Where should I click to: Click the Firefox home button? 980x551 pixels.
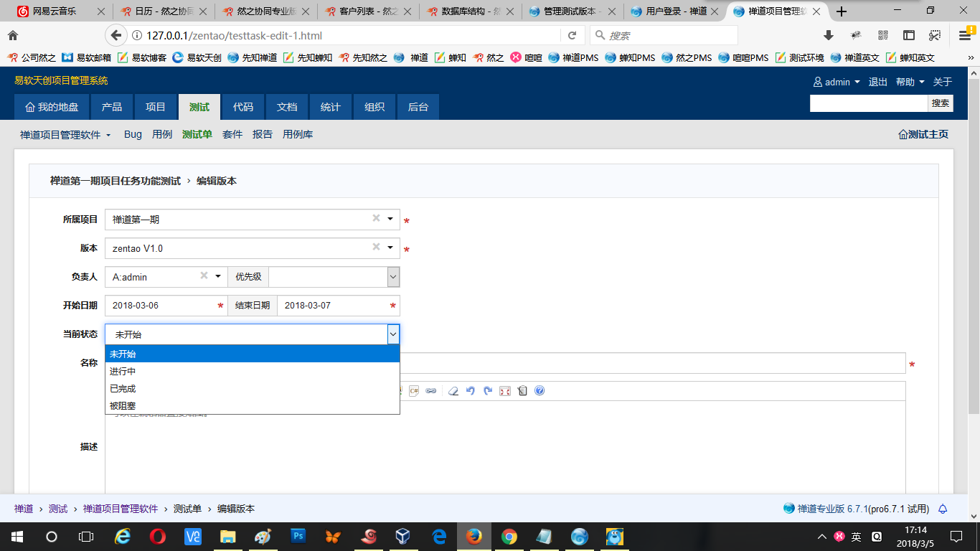tap(13, 35)
